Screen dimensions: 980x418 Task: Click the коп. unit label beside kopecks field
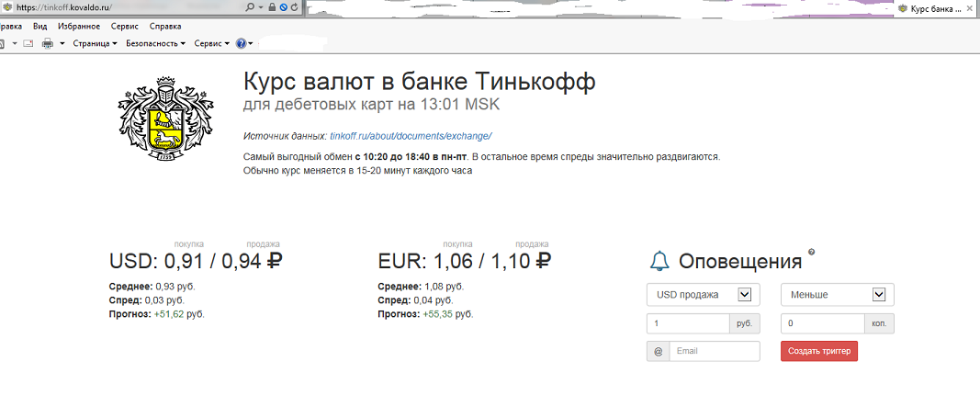[879, 323]
